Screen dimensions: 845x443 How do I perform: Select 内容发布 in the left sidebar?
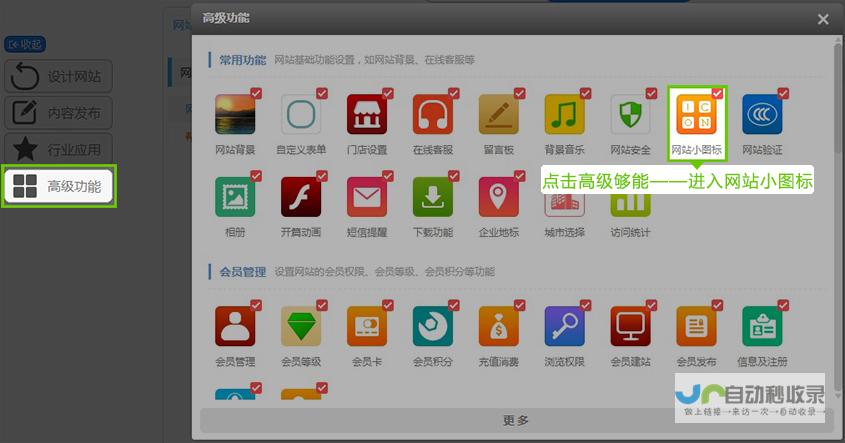point(59,113)
